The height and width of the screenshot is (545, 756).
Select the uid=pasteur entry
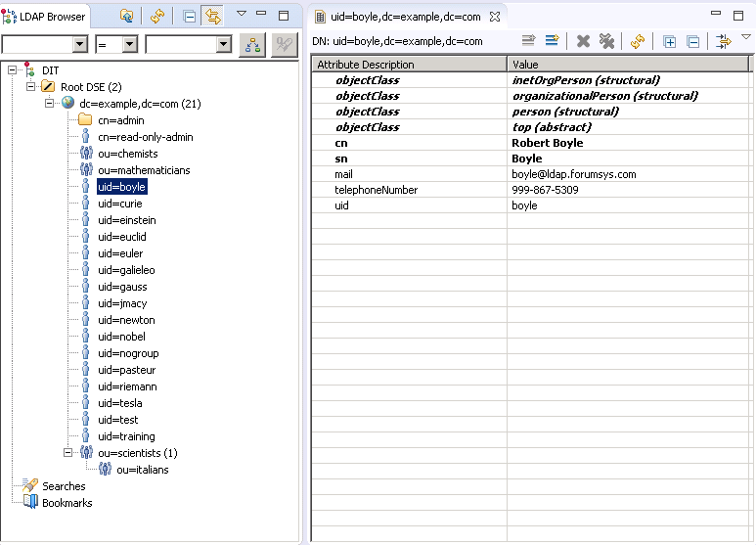(127, 370)
